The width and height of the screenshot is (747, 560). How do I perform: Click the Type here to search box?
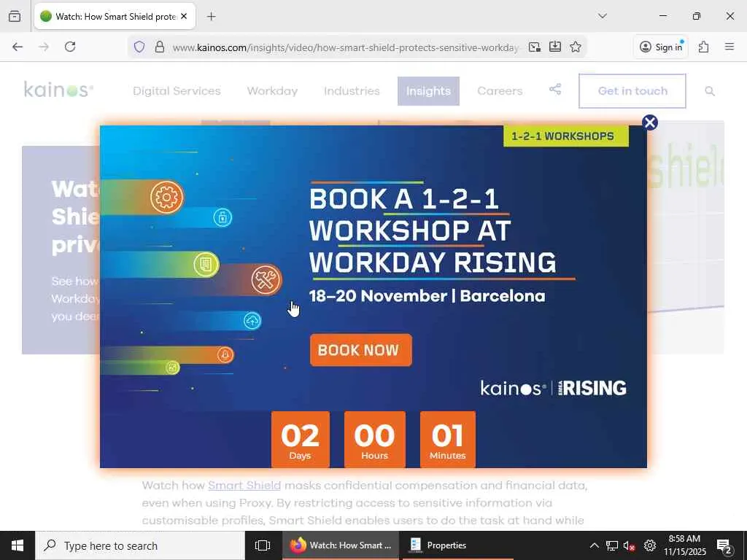click(140, 545)
